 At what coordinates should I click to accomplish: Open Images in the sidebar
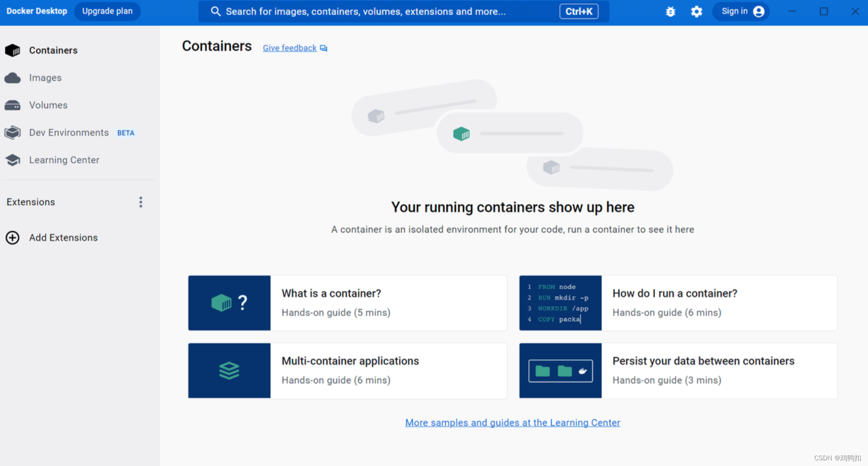(45, 78)
